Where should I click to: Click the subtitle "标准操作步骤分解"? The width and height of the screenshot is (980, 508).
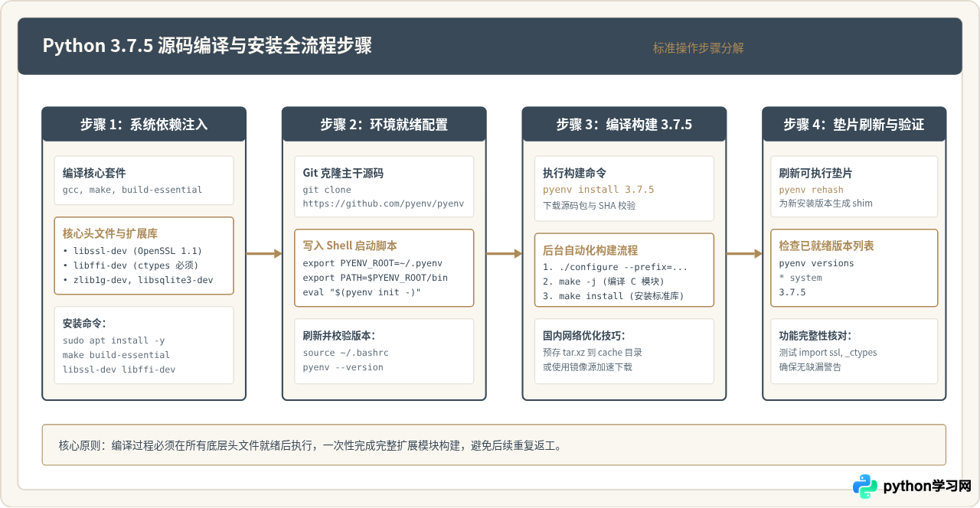click(698, 47)
